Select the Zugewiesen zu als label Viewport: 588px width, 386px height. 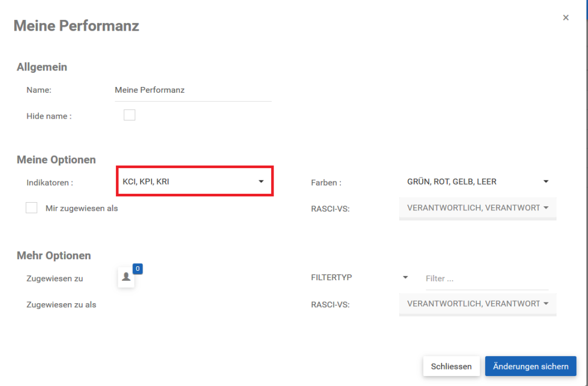point(61,305)
